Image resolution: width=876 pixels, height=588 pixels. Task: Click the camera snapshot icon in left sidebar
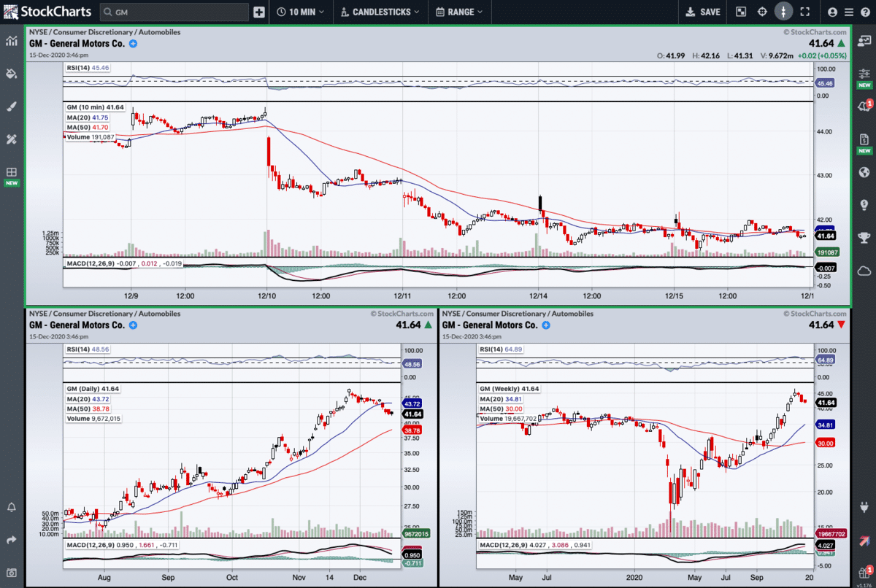(x=12, y=572)
